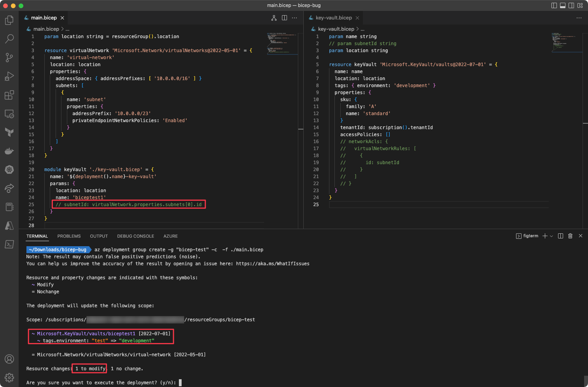Open the Docker whale view
This screenshot has height=387, width=588.
[9, 151]
